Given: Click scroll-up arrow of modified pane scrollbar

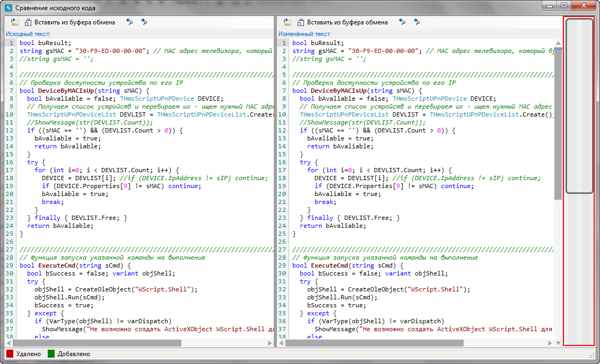Looking at the screenshot, I should click(558, 43).
